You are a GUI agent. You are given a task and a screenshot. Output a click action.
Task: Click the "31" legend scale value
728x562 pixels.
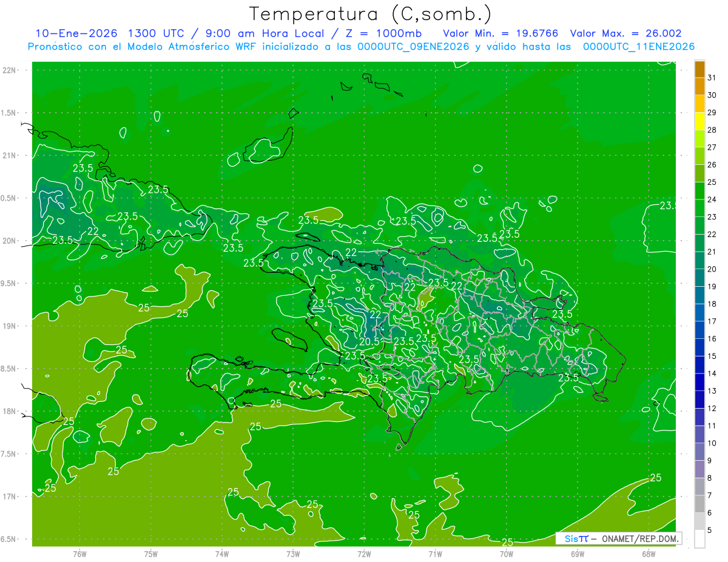[712, 78]
